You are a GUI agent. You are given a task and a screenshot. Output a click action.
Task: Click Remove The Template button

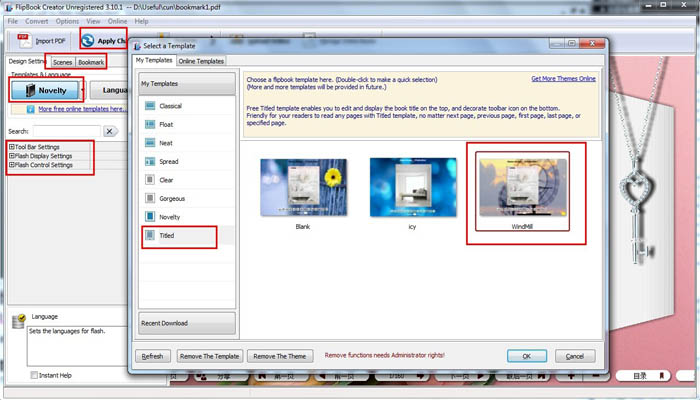(209, 356)
